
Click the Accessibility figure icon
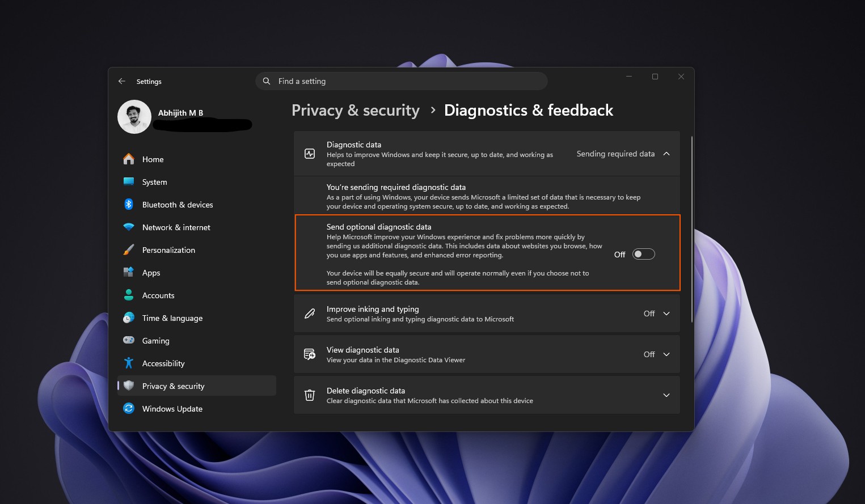pyautogui.click(x=129, y=363)
